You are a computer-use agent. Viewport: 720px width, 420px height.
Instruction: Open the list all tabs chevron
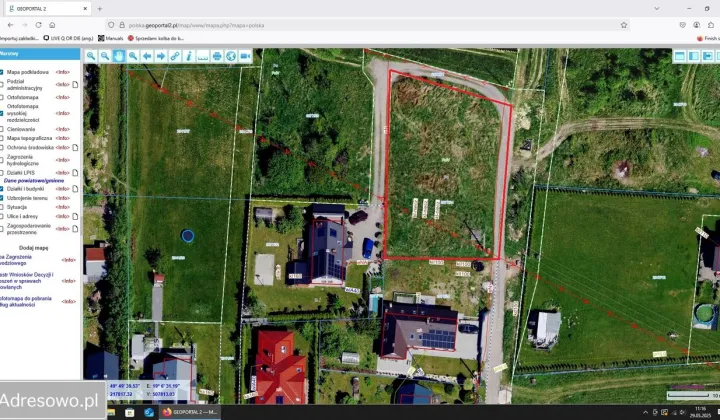click(657, 8)
